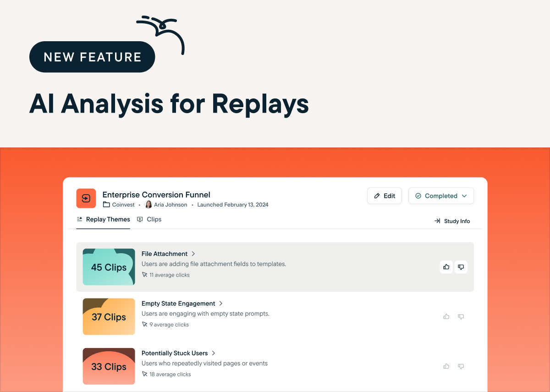Click Aria Johnson's avatar

[148, 205]
